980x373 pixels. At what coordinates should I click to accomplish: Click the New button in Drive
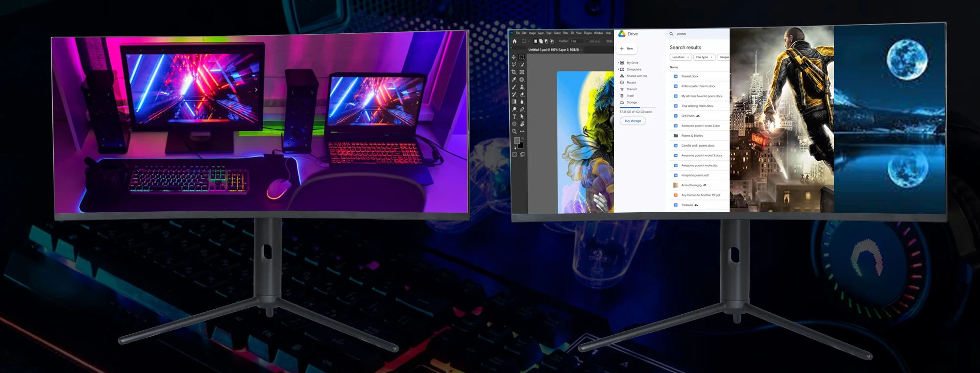pyautogui.click(x=627, y=49)
